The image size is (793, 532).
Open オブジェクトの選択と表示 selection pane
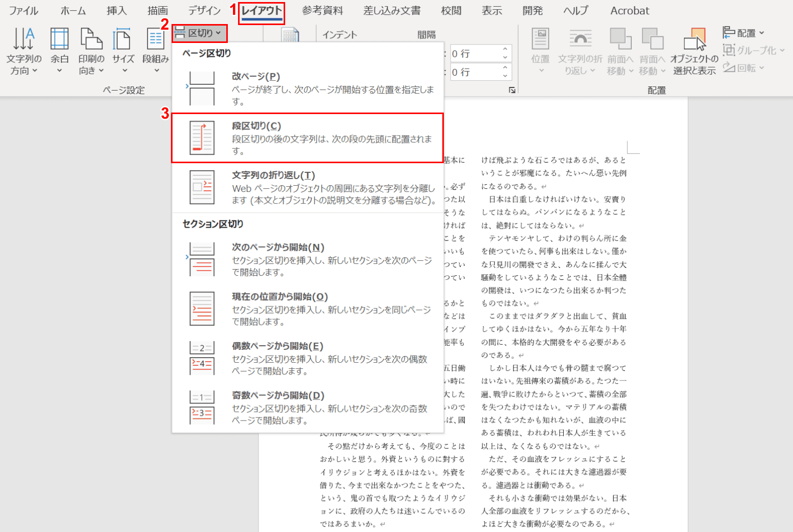coord(694,51)
